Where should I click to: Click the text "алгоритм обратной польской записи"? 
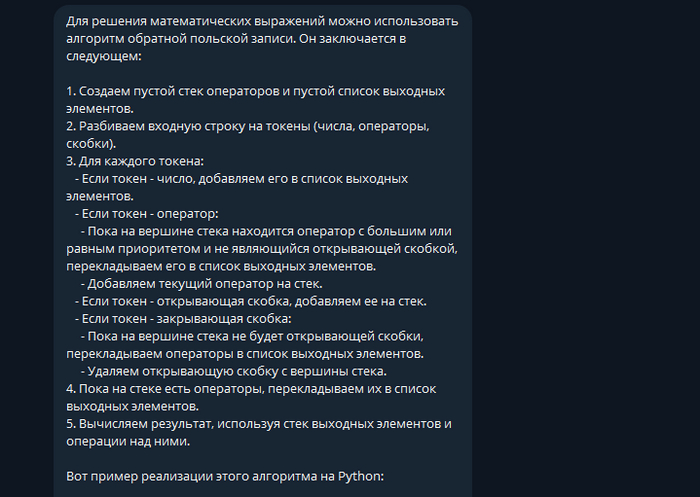[170, 38]
